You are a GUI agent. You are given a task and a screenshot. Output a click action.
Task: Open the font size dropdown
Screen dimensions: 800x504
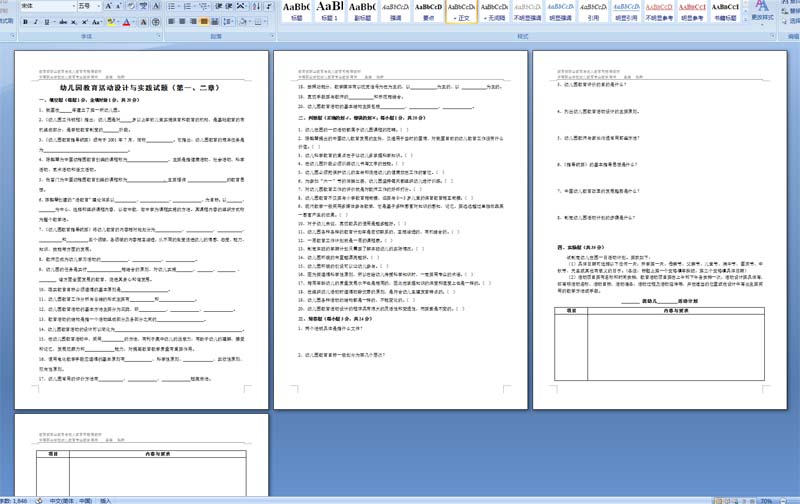tap(99, 6)
